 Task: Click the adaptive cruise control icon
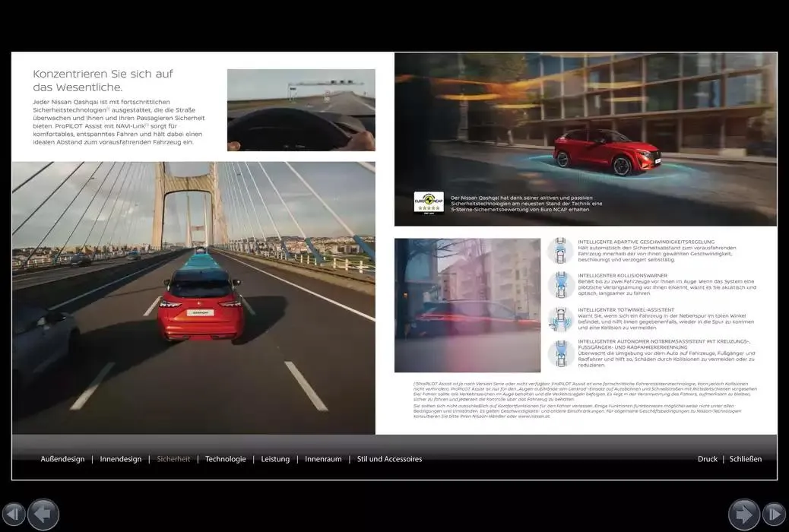pos(560,250)
